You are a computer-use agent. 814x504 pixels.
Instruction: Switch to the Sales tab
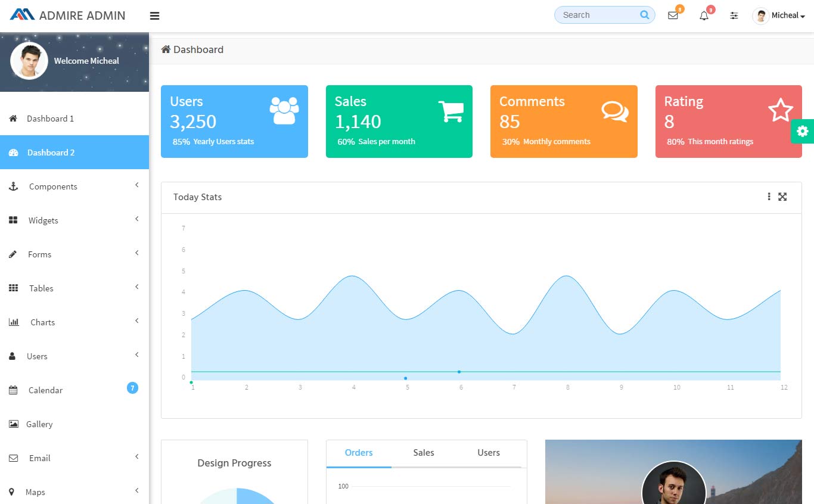[424, 453]
